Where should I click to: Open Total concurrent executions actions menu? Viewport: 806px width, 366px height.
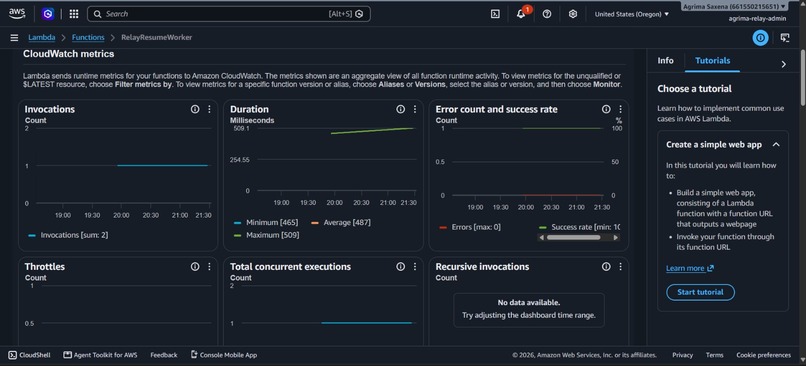(x=415, y=266)
